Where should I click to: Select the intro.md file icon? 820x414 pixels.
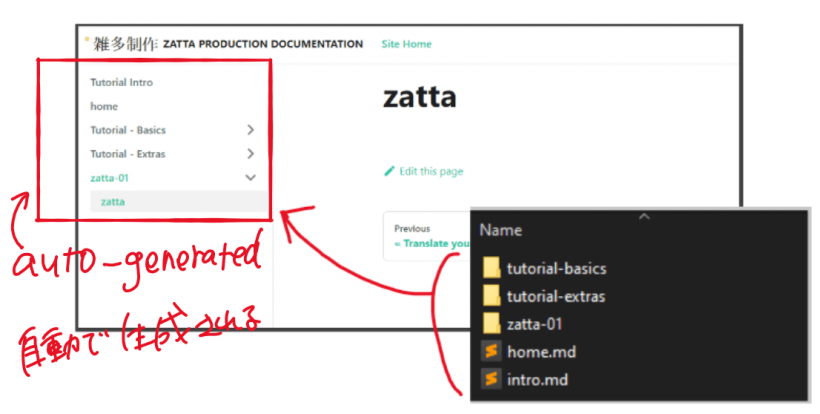click(x=491, y=380)
